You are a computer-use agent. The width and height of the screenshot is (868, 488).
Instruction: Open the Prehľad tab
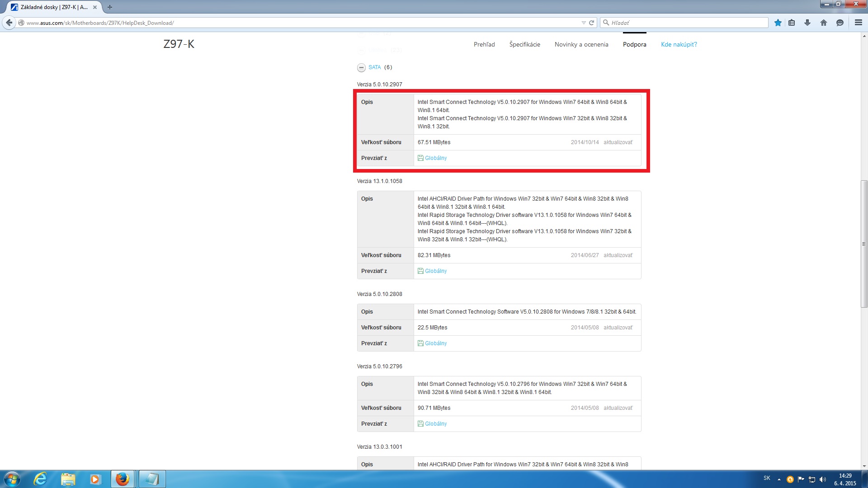[484, 44]
